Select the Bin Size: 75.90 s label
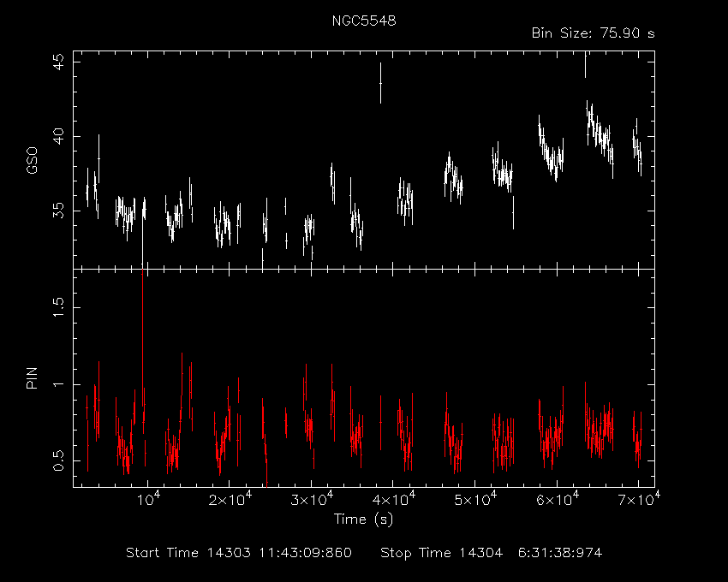Image resolution: width=728 pixels, height=582 pixels. pos(593,33)
